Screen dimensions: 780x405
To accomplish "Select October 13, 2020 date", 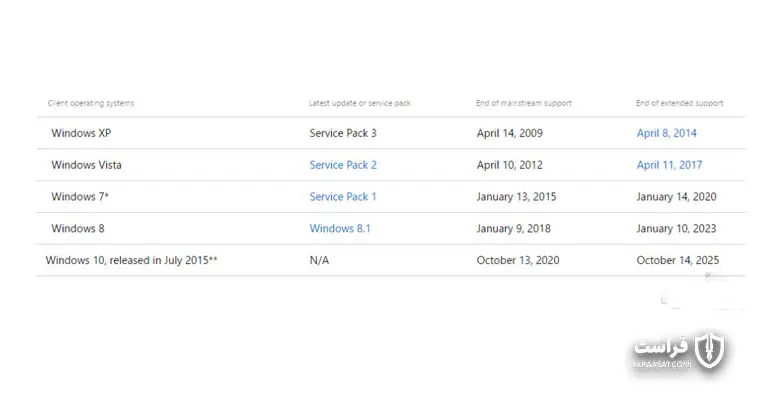I will pyautogui.click(x=518, y=260).
